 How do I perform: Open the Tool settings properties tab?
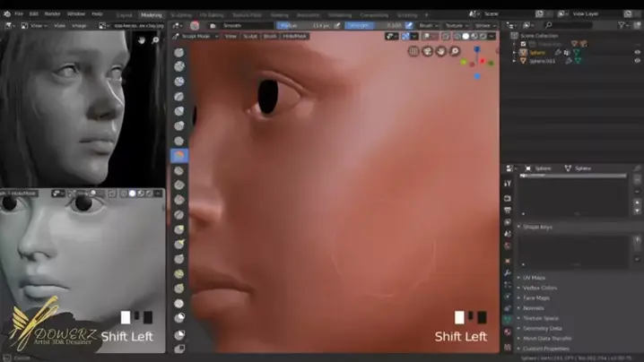508,184
